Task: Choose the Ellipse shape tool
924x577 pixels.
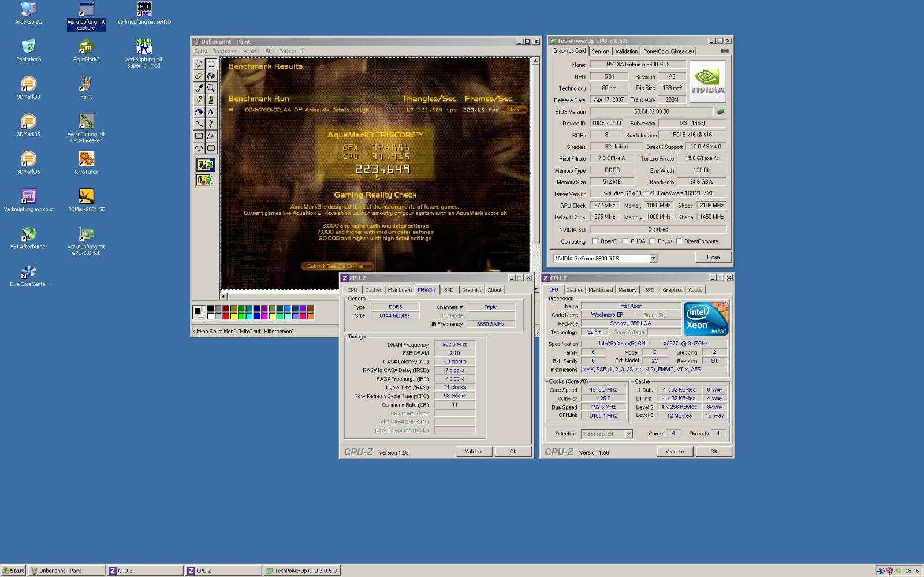Action: coord(199,147)
